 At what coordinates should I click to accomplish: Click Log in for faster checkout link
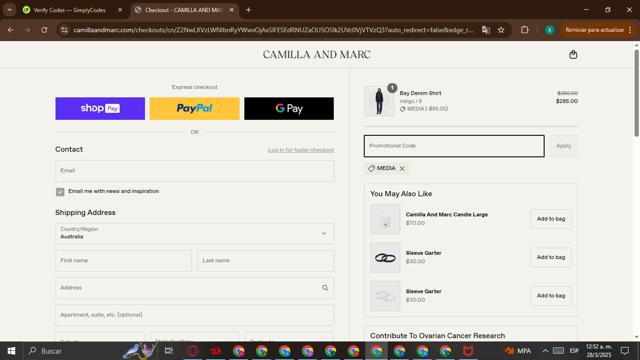[x=301, y=150]
